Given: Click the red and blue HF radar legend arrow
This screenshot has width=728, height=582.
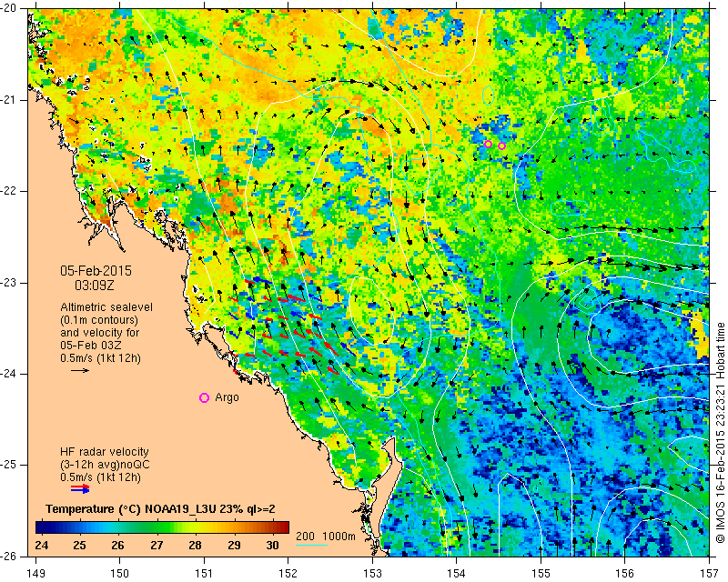Looking at the screenshot, I should click(80, 488).
